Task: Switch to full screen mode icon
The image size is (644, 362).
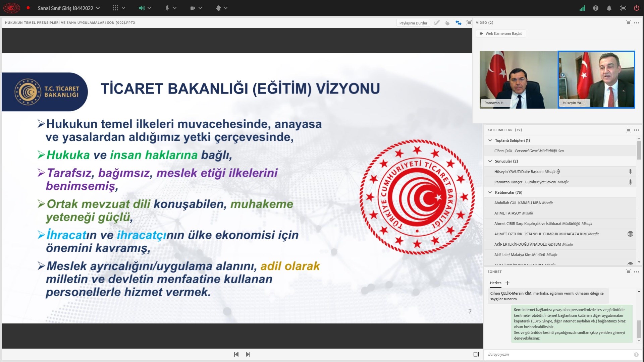Action: pyautogui.click(x=623, y=8)
